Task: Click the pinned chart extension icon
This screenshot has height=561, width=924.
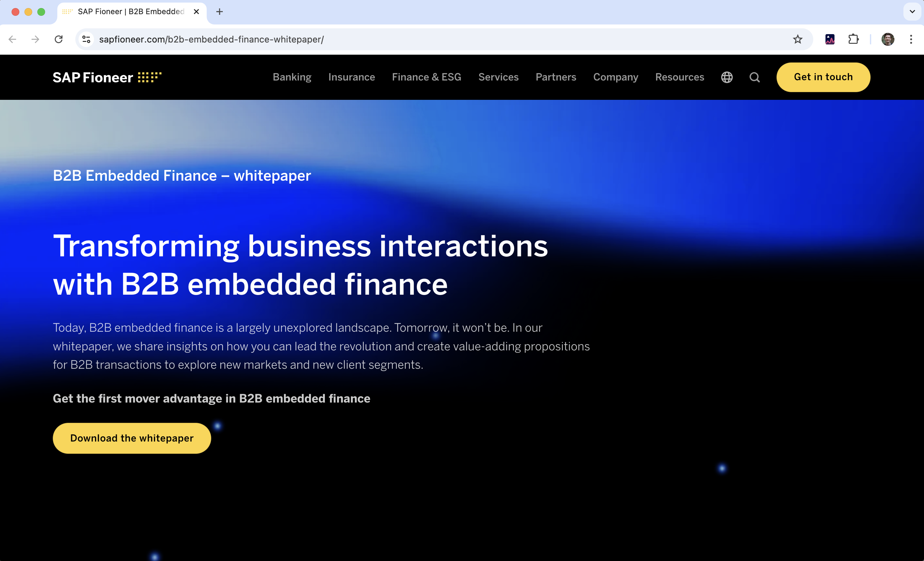Action: [830, 39]
